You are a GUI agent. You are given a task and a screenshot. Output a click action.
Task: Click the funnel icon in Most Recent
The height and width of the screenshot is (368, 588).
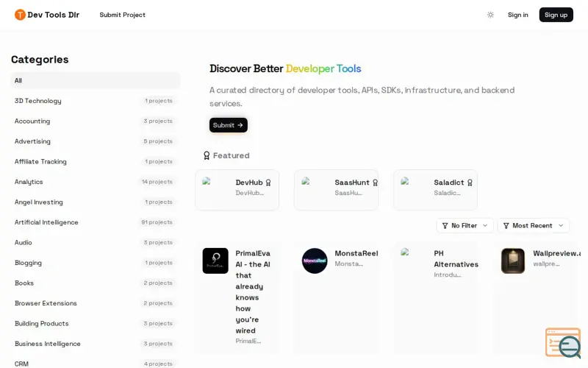click(x=506, y=226)
